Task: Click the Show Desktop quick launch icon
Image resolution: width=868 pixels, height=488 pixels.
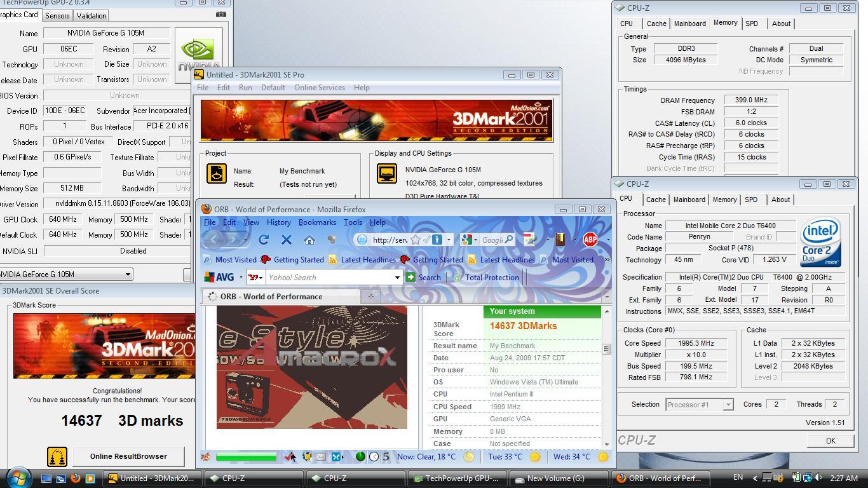Action: coord(46,478)
